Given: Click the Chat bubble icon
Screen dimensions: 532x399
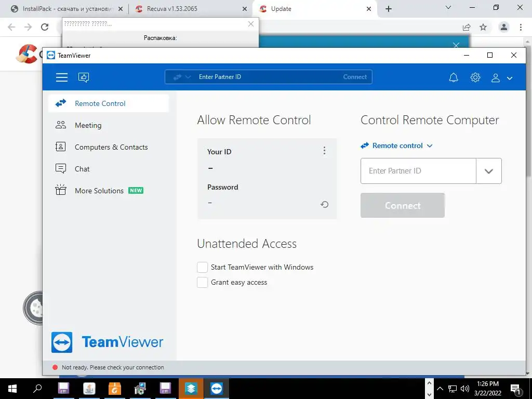Looking at the screenshot, I should 61,169.
